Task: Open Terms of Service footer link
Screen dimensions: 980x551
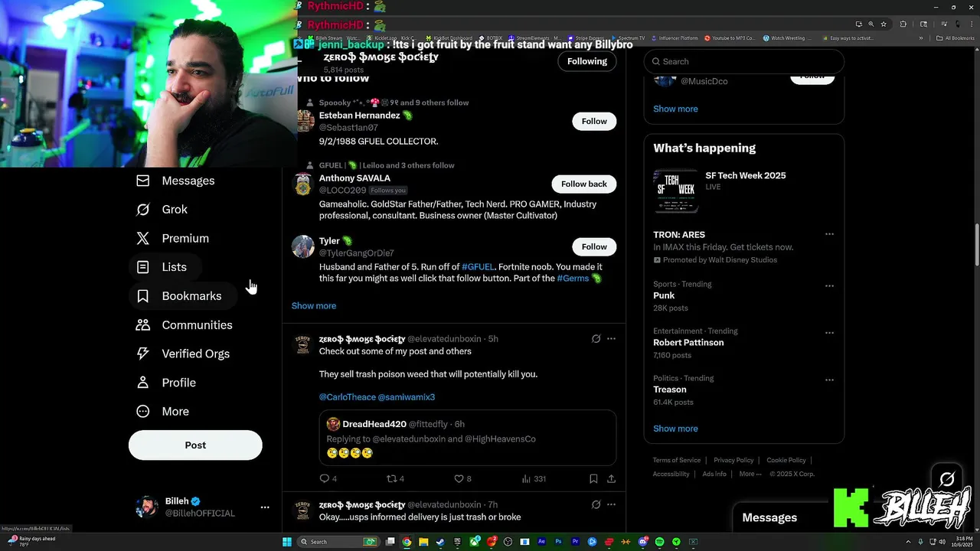Action: point(677,460)
